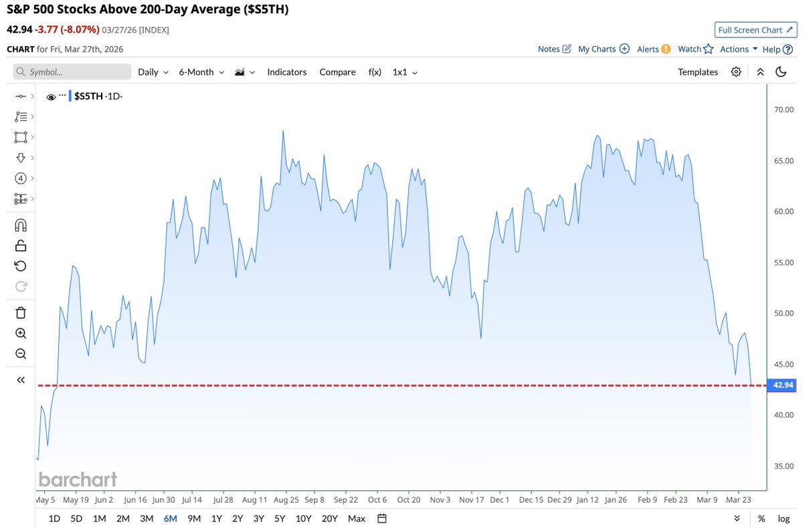This screenshot has height=532, width=803.
Task: Open the Actions dropdown menu
Action: [x=735, y=49]
